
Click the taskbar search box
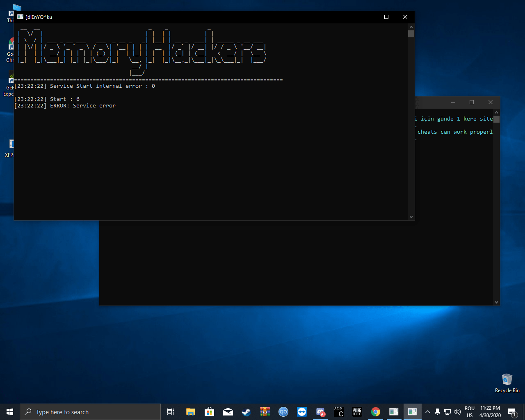tap(90, 412)
